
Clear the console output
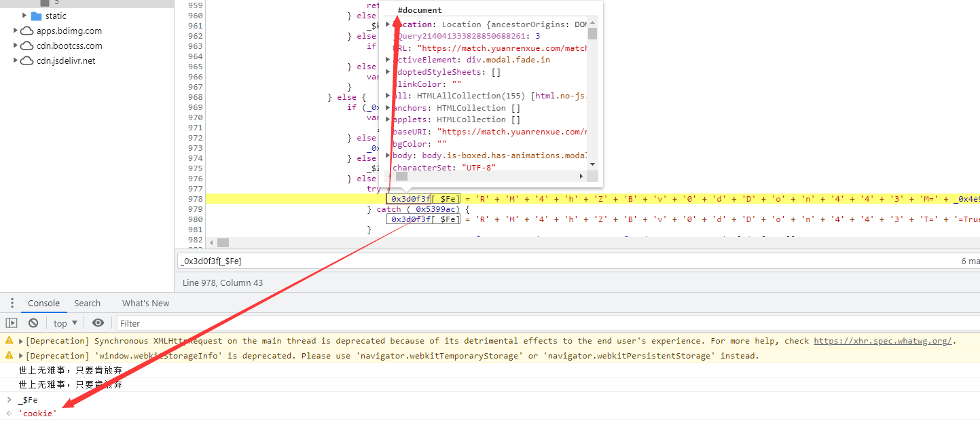[x=33, y=323]
